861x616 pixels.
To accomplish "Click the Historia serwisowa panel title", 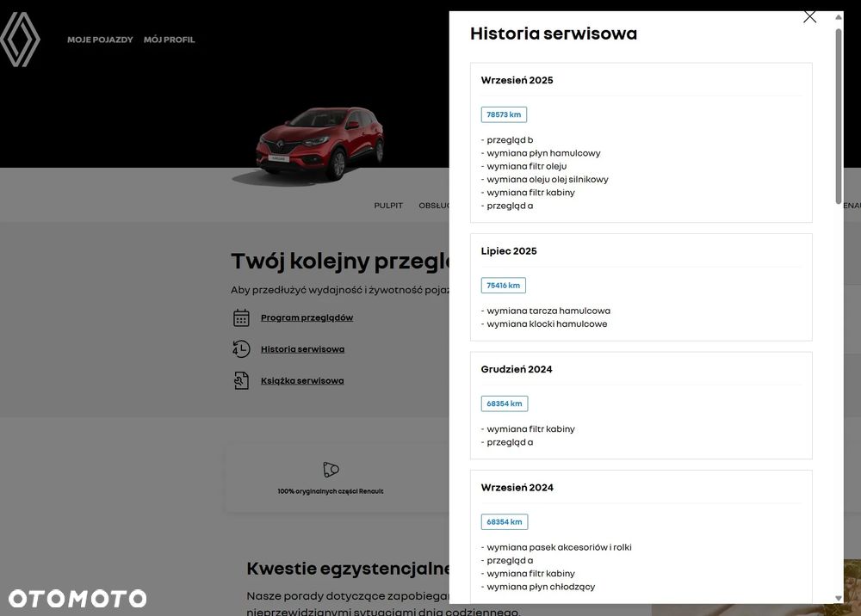I will 554,34.
